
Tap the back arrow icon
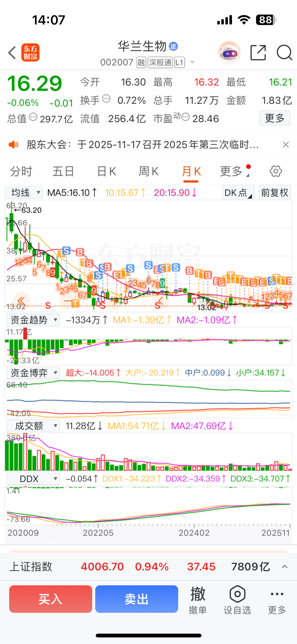[12, 53]
